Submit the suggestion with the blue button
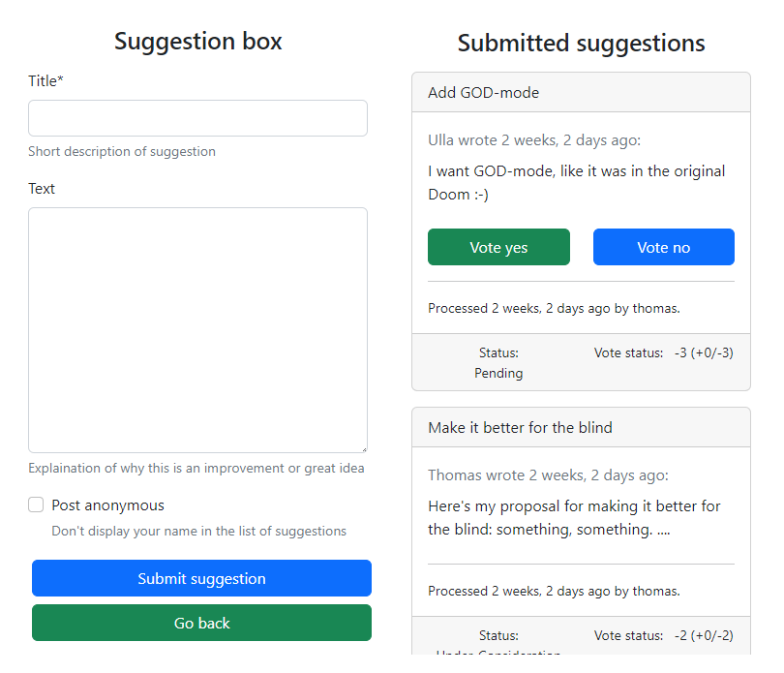784x673 pixels. pos(201,578)
